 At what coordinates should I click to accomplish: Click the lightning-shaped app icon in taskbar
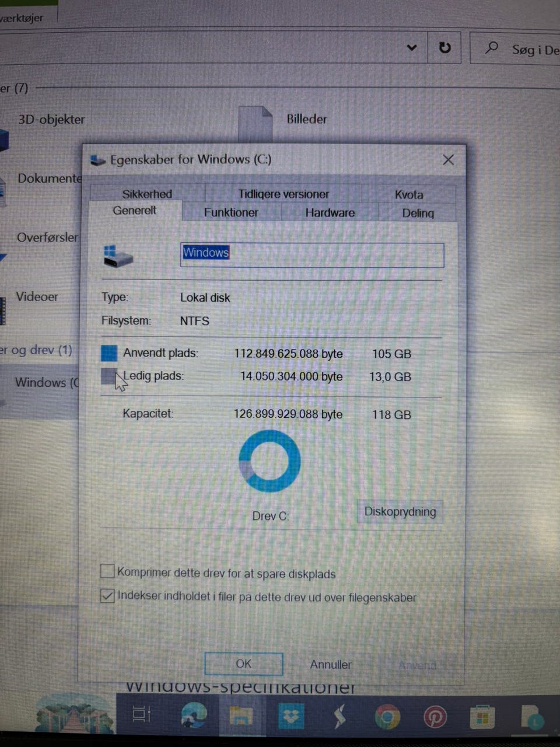click(339, 716)
